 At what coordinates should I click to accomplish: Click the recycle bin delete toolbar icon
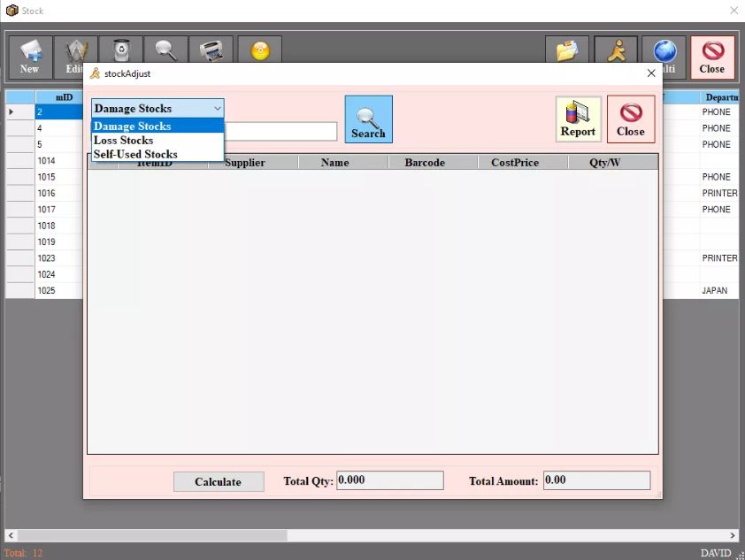tap(121, 50)
